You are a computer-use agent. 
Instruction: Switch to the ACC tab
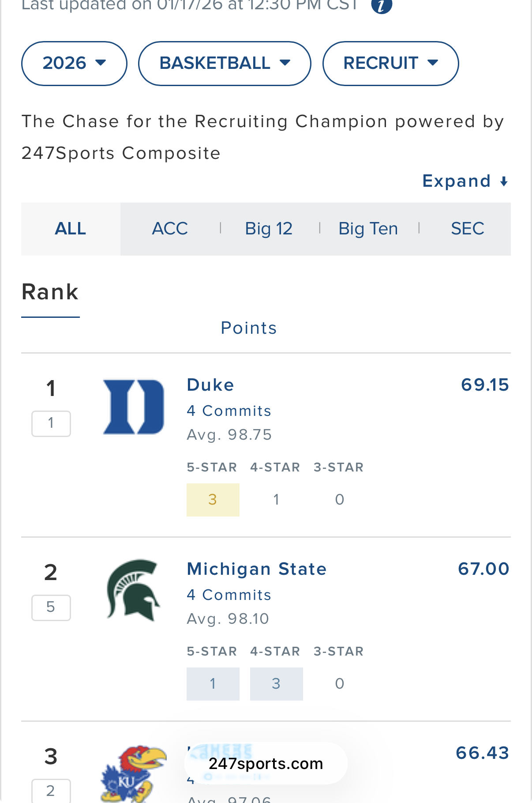click(170, 229)
